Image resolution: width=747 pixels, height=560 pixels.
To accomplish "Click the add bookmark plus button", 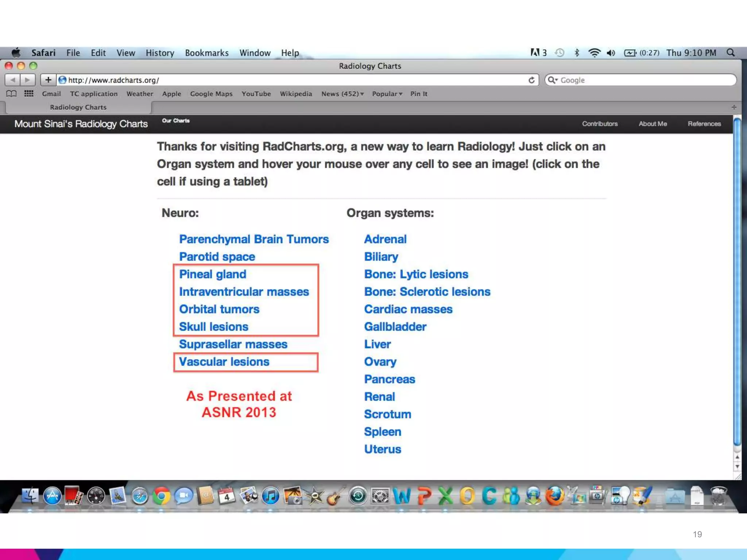I will (x=48, y=80).
